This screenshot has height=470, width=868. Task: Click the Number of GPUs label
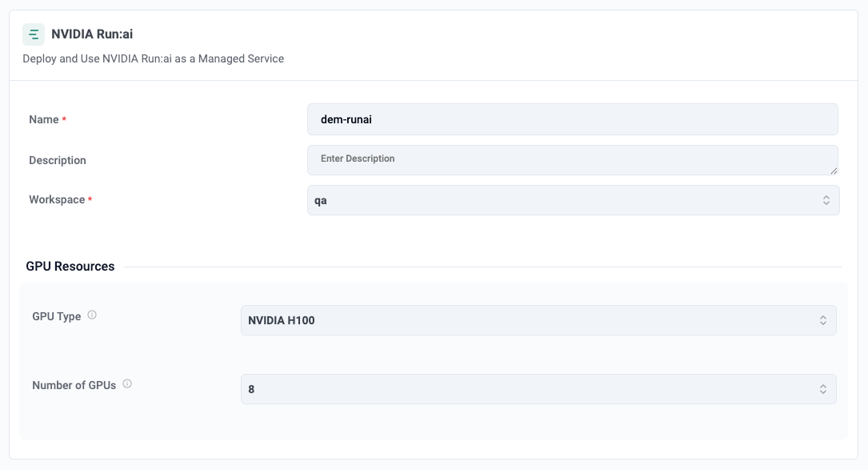(x=74, y=385)
